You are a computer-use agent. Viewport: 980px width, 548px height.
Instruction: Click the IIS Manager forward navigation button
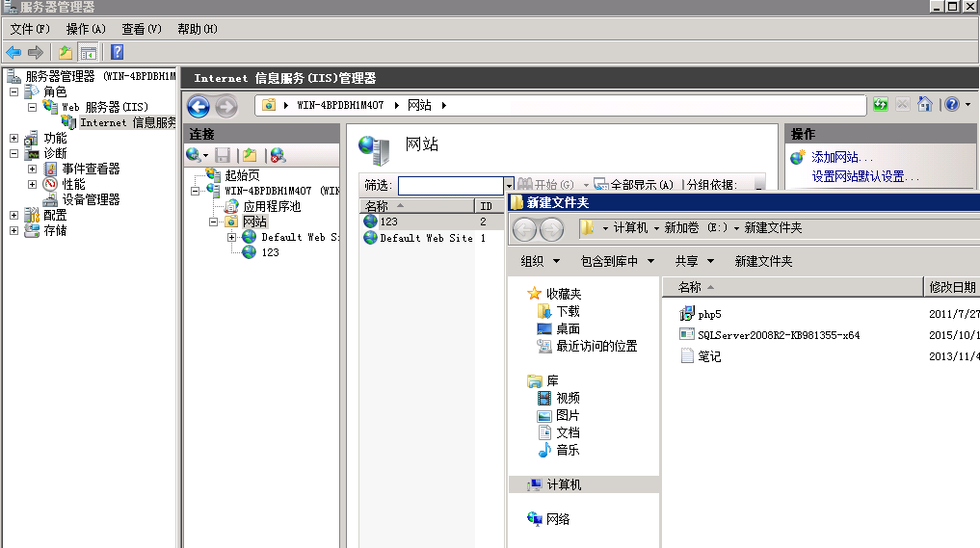pyautogui.click(x=226, y=106)
